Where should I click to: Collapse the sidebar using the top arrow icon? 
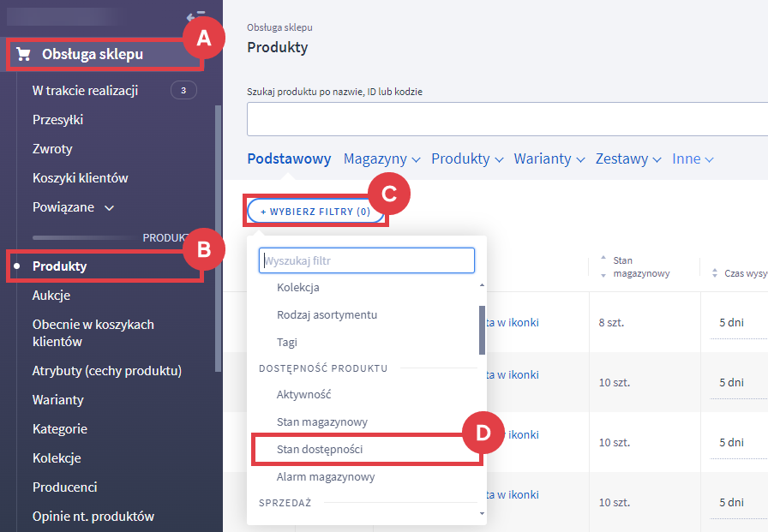click(195, 16)
